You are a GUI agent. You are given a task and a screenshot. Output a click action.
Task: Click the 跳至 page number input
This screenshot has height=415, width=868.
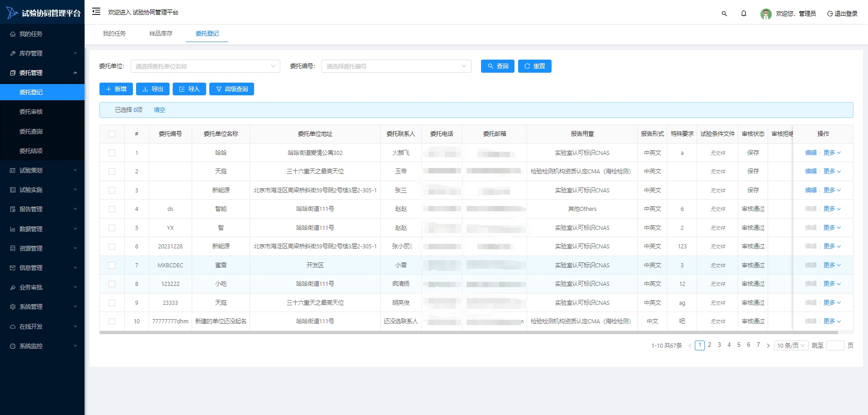(x=835, y=345)
